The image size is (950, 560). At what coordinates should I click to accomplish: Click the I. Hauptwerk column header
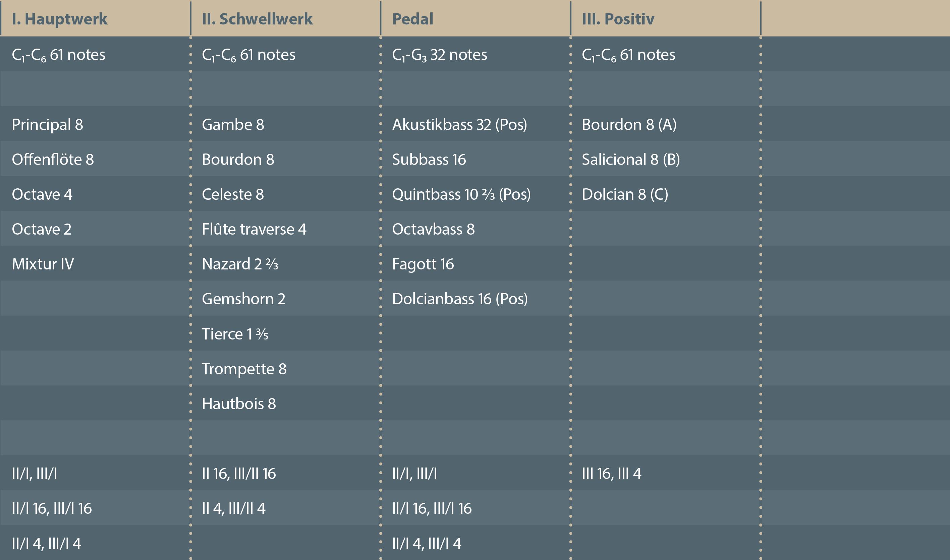click(x=60, y=19)
